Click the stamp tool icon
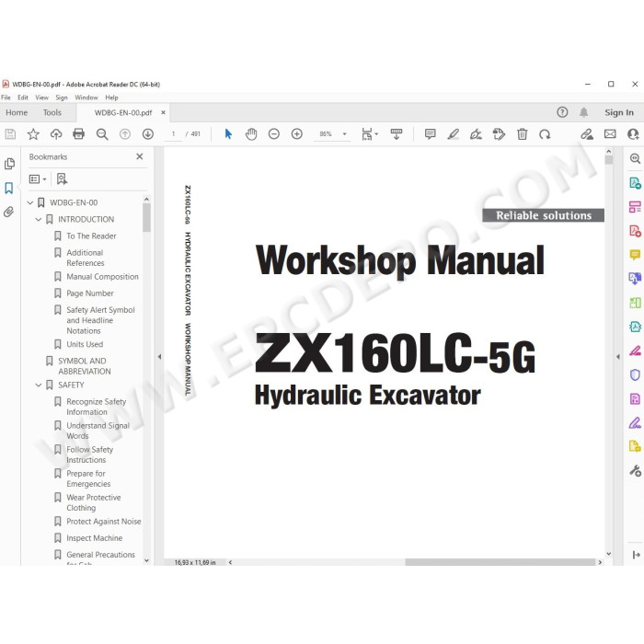The width and height of the screenshot is (644, 644). pos(499,134)
